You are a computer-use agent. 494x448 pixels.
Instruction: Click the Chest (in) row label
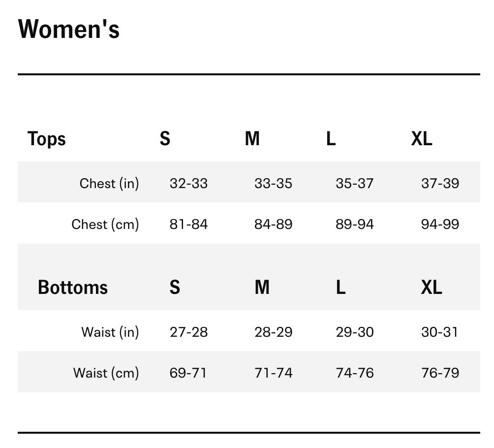point(109,183)
